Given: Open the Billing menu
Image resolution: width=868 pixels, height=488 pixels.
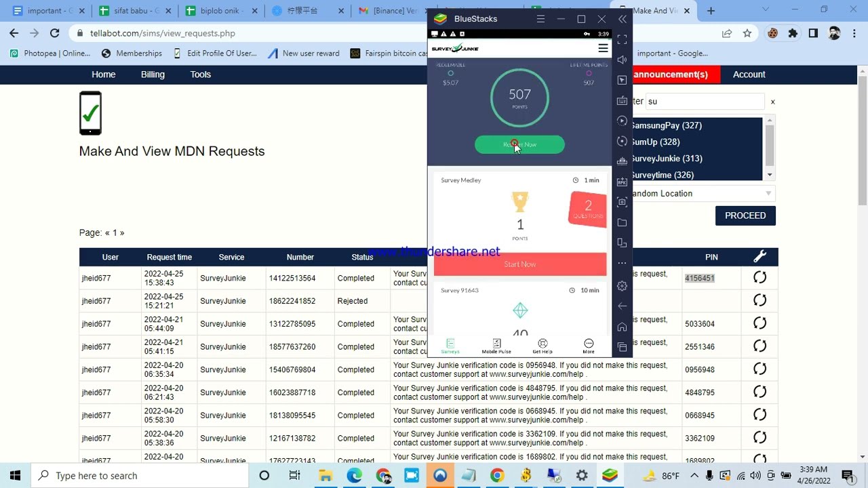Looking at the screenshot, I should pos(153,75).
